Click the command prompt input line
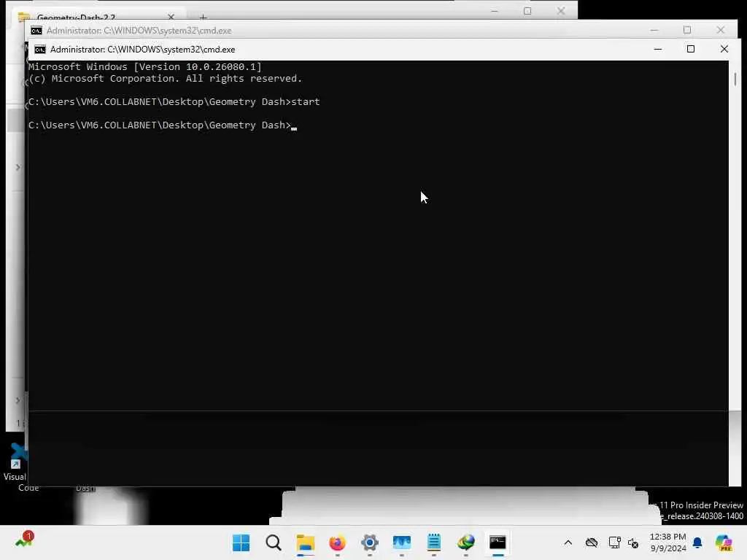The height and width of the screenshot is (560, 747). (162, 125)
